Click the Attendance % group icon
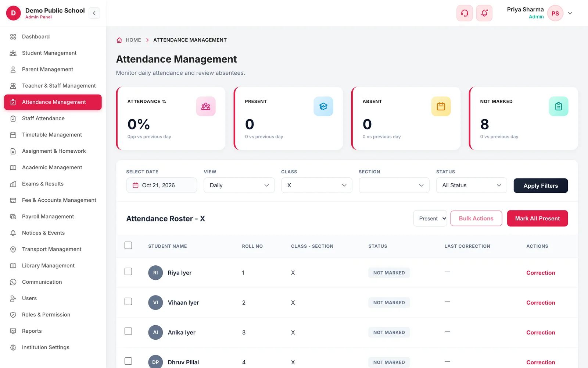This screenshot has height=368, width=588. pyautogui.click(x=206, y=106)
